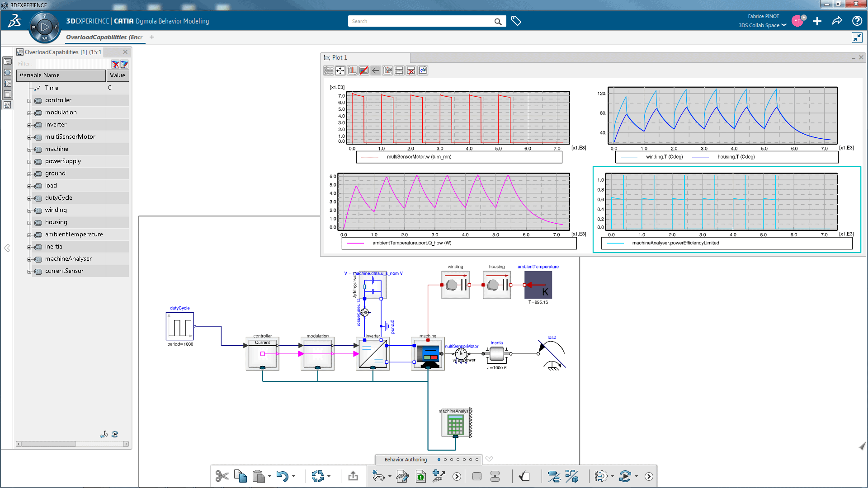Expand the multiSensorMotor tree node
Image resolution: width=868 pixels, height=488 pixels.
click(x=29, y=137)
